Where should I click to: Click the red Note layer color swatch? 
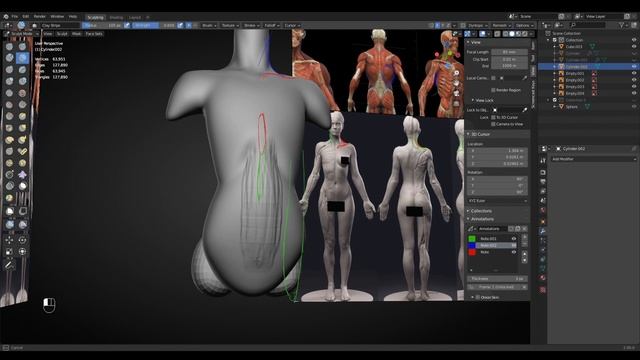(472, 252)
